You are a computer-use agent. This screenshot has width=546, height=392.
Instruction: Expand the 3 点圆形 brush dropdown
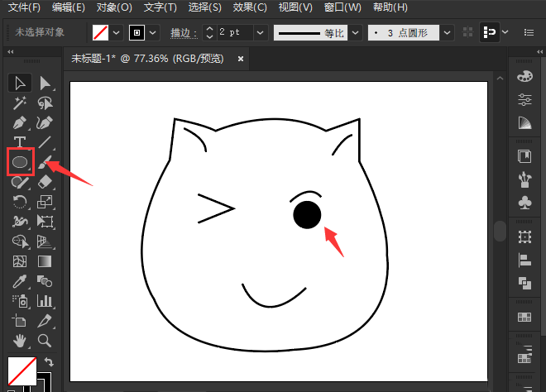[x=448, y=32]
